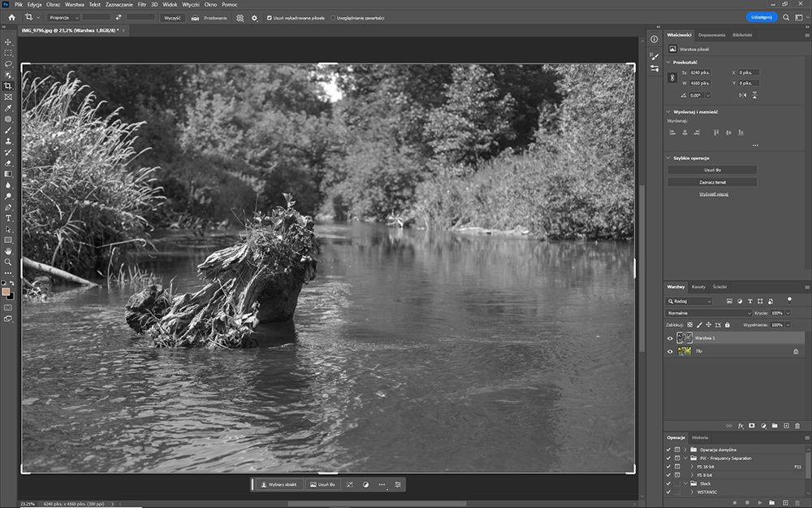
Task: Add layer style via fx icon
Action: [x=740, y=425]
